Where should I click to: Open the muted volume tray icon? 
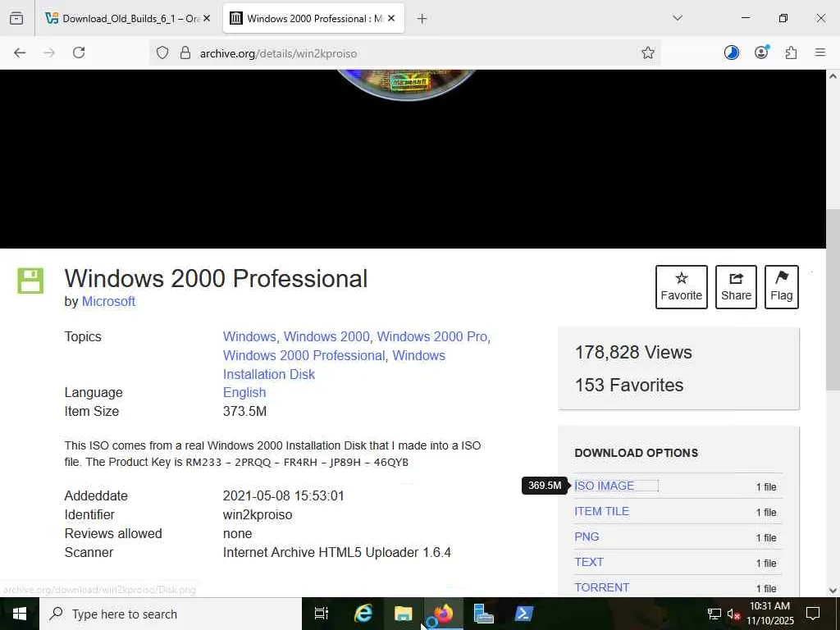click(x=733, y=614)
